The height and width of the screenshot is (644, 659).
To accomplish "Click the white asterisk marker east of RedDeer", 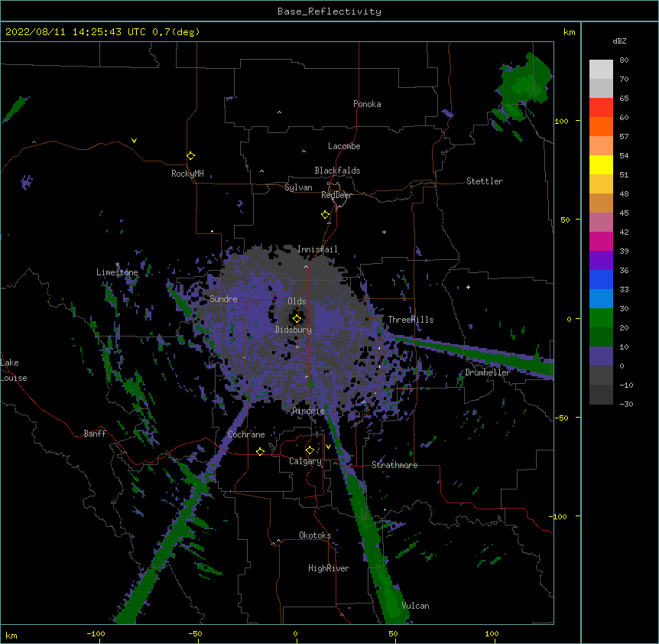I will coord(384,233).
